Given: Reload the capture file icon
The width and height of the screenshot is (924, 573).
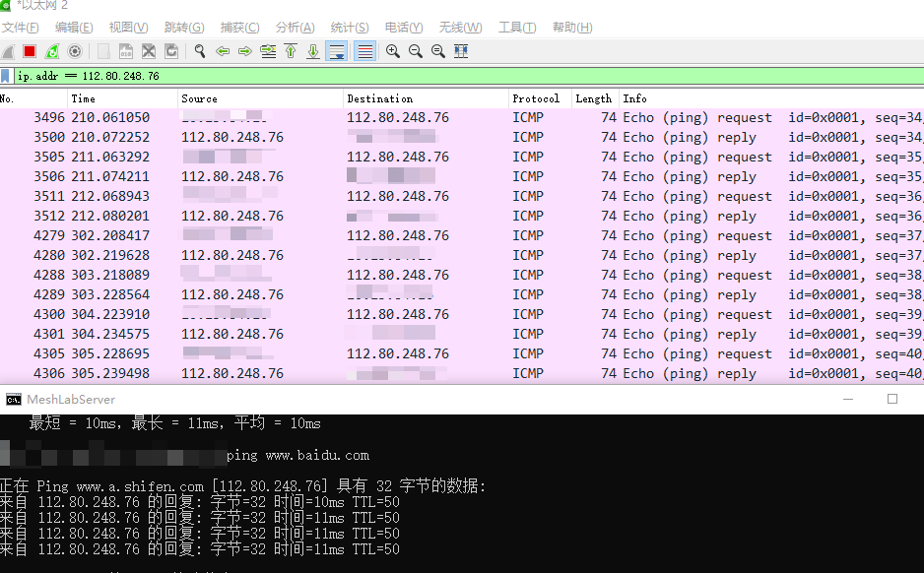Looking at the screenshot, I should click(171, 52).
